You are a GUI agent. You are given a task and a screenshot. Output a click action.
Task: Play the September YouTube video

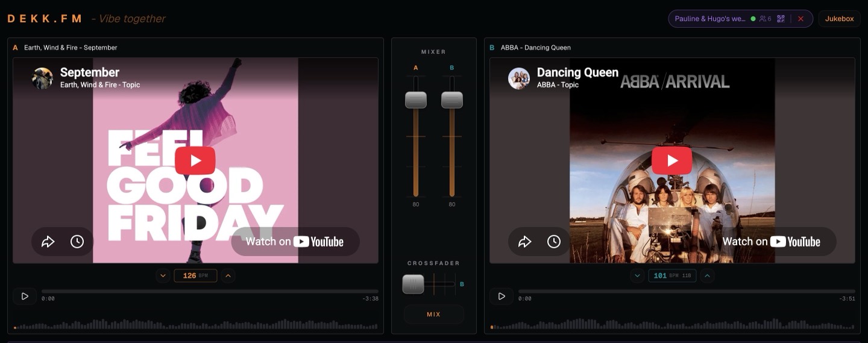pos(195,160)
